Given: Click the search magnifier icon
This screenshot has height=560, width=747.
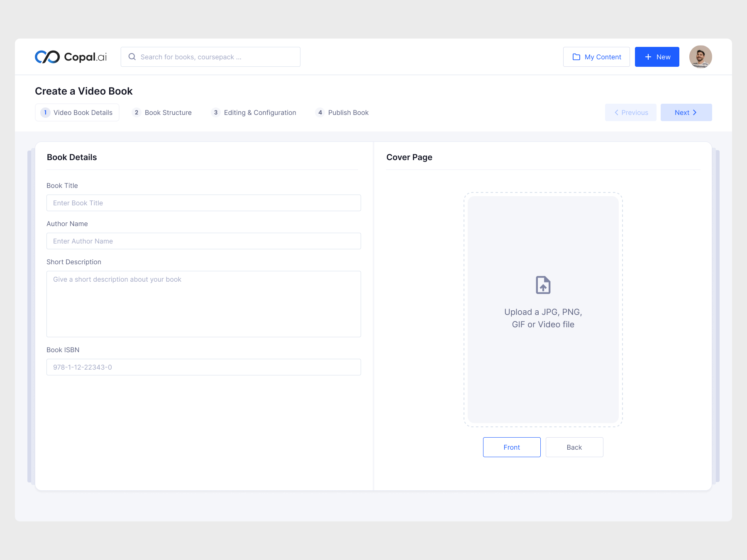Looking at the screenshot, I should coord(132,57).
